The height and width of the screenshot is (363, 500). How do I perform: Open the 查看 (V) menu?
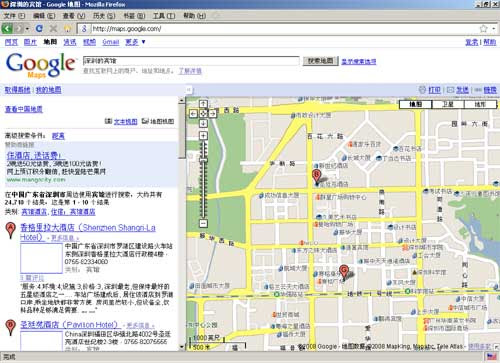click(x=74, y=16)
